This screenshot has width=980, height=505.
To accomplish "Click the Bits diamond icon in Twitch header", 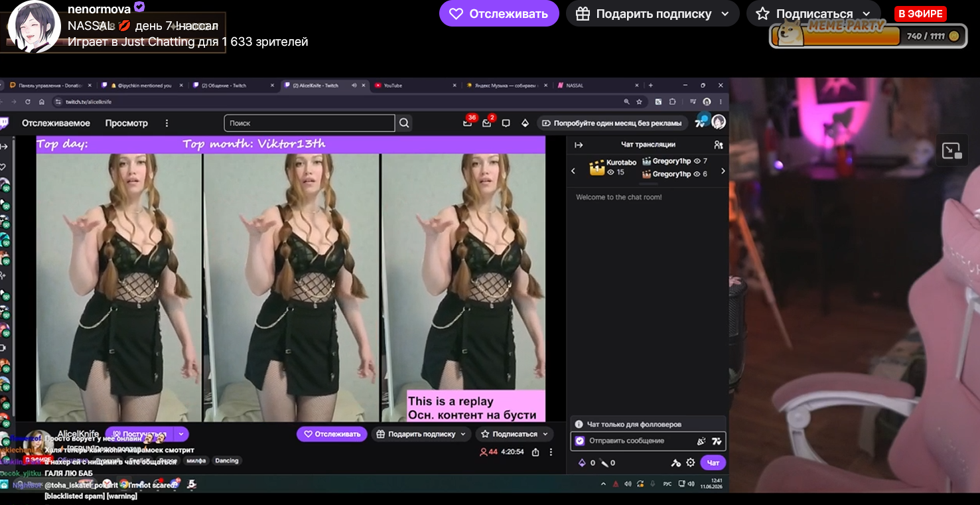I will [525, 123].
